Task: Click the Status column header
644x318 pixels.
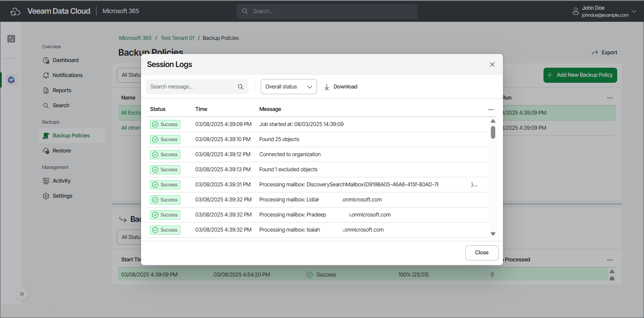Action: 158,109
